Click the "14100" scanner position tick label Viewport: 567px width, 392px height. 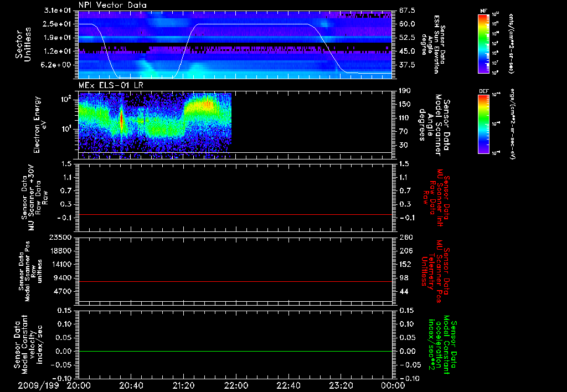pyautogui.click(x=61, y=264)
